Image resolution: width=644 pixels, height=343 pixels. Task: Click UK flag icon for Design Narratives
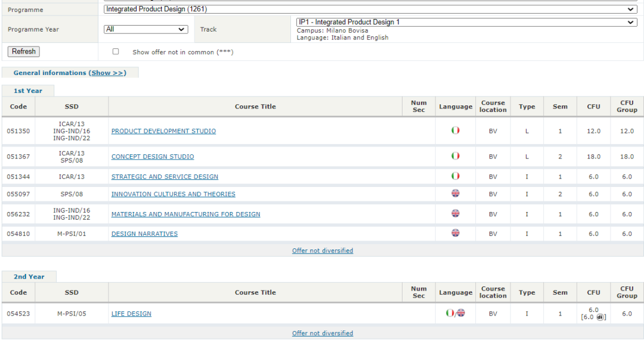pyautogui.click(x=455, y=233)
